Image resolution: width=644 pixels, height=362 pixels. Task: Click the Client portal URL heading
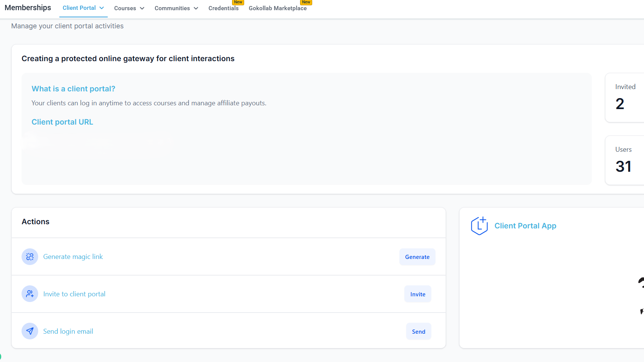tap(62, 122)
